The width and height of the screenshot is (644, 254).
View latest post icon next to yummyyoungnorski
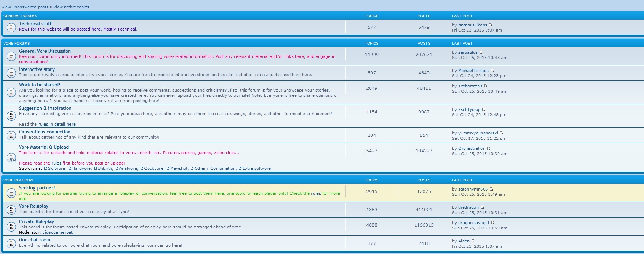point(501,133)
